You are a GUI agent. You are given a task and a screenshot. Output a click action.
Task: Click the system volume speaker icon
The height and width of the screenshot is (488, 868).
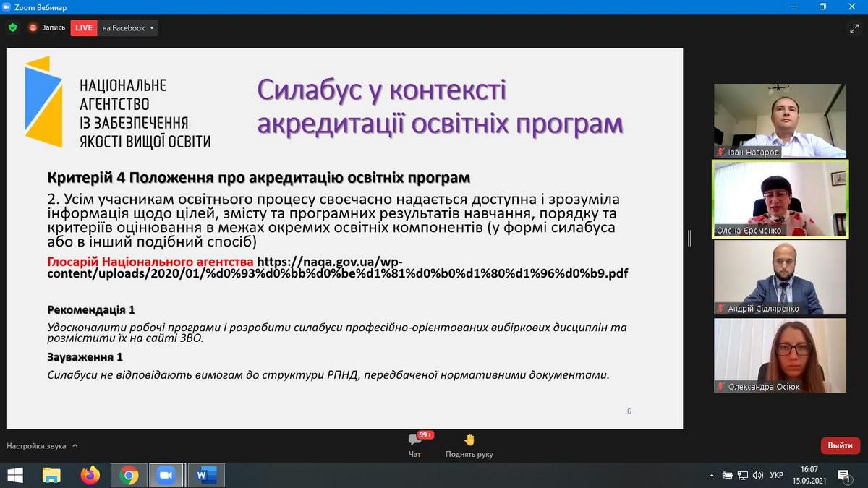758,475
